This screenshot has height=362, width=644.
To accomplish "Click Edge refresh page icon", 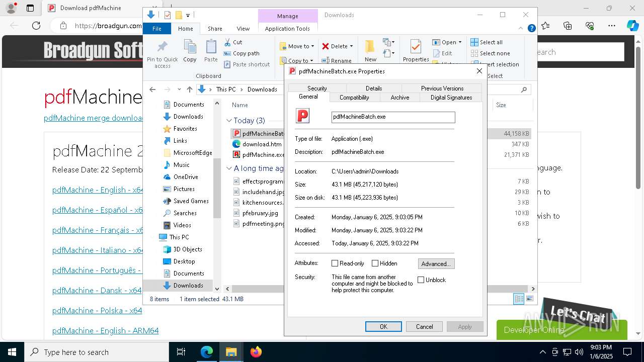I will click(36, 26).
